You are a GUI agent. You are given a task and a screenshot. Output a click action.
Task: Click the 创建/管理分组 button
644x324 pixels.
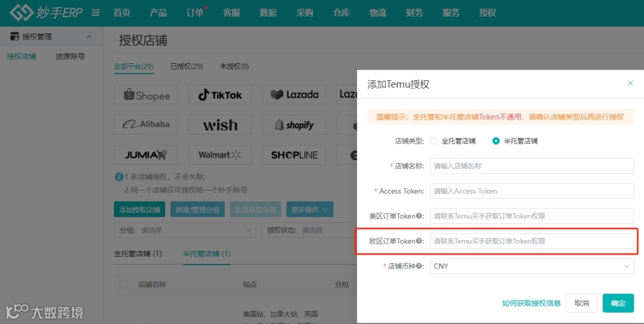pos(197,210)
